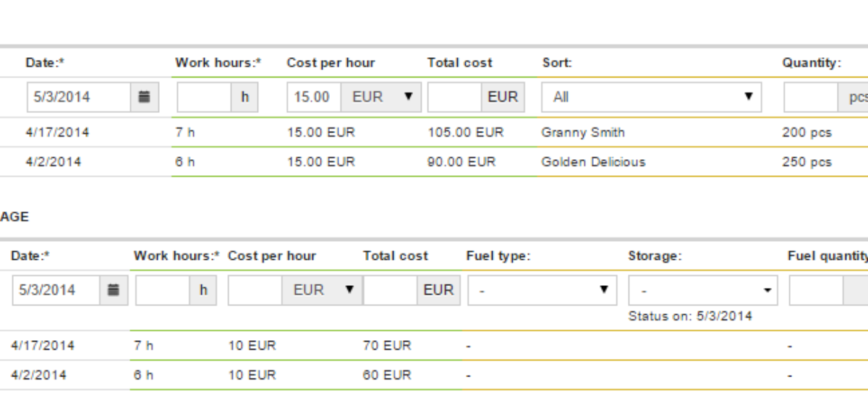Viewport: 868px width, 409px height.
Task: Expand the Sort dropdown showing All
Action: [651, 97]
